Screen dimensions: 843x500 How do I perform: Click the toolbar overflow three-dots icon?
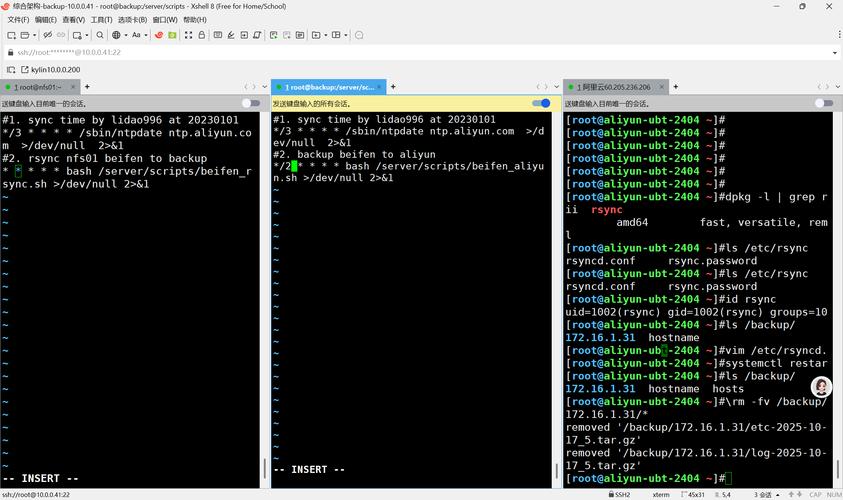coord(839,34)
